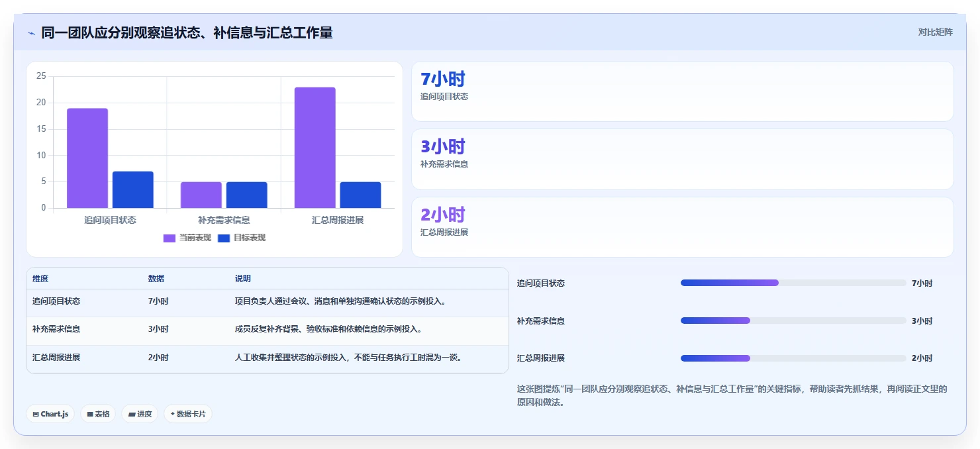Select the 追问项目状态 cell in the table
This screenshot has height=449, width=980.
pos(56,301)
